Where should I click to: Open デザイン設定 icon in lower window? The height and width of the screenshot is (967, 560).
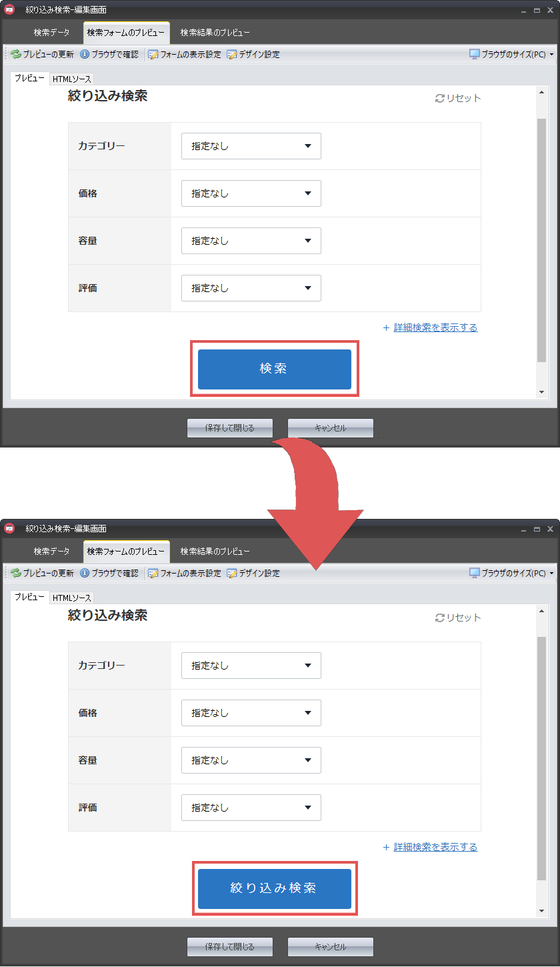(x=232, y=573)
